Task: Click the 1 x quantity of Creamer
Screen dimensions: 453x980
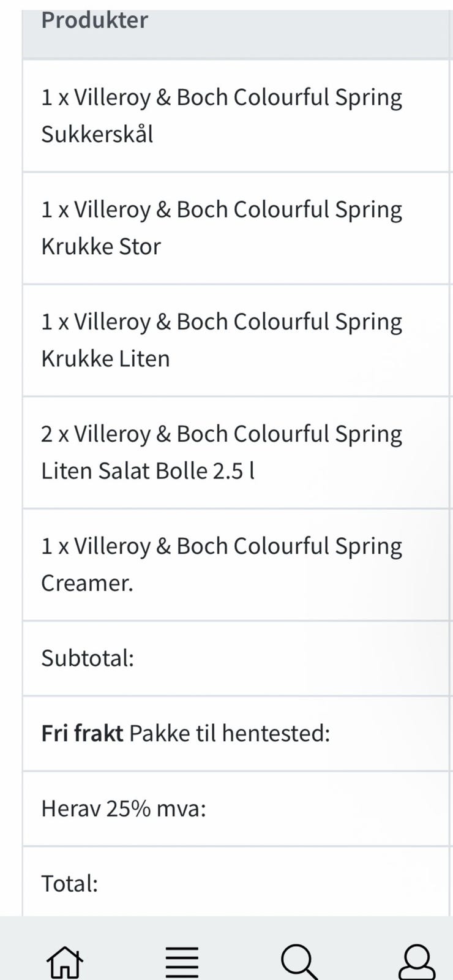Action: tap(54, 546)
